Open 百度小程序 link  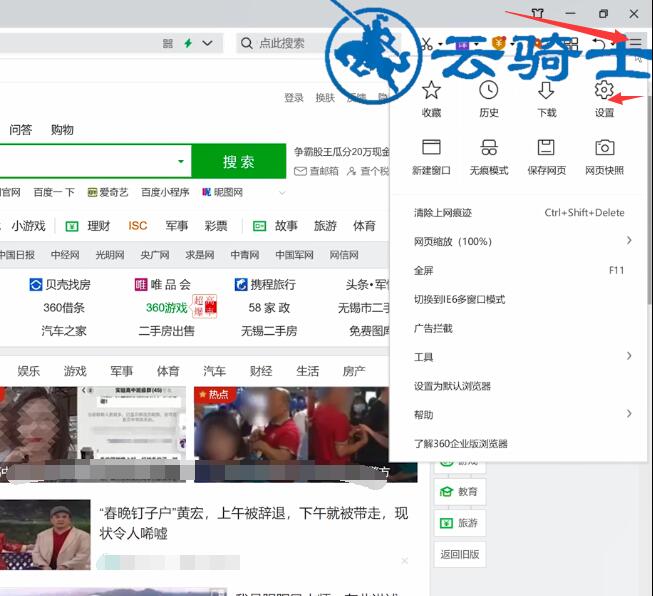click(x=165, y=192)
